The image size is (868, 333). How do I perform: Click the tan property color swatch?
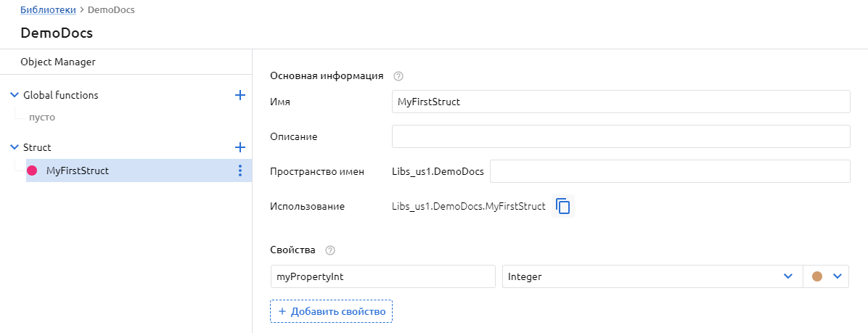[817, 276]
